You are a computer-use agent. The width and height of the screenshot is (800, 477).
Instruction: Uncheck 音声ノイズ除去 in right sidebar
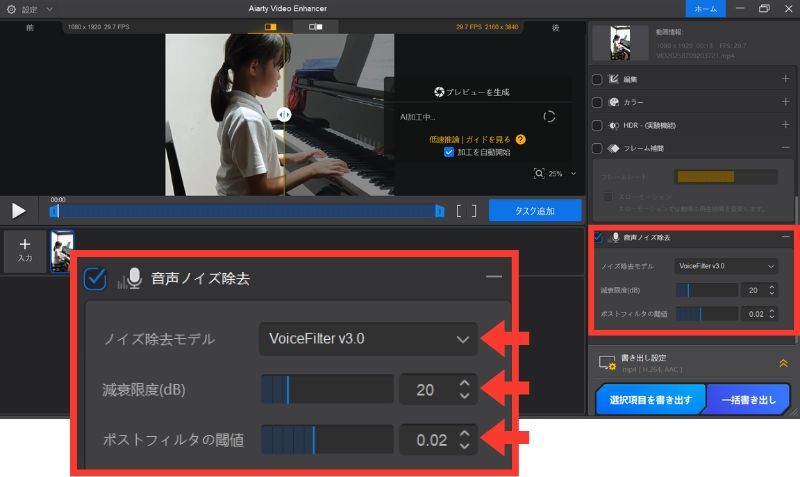click(598, 237)
